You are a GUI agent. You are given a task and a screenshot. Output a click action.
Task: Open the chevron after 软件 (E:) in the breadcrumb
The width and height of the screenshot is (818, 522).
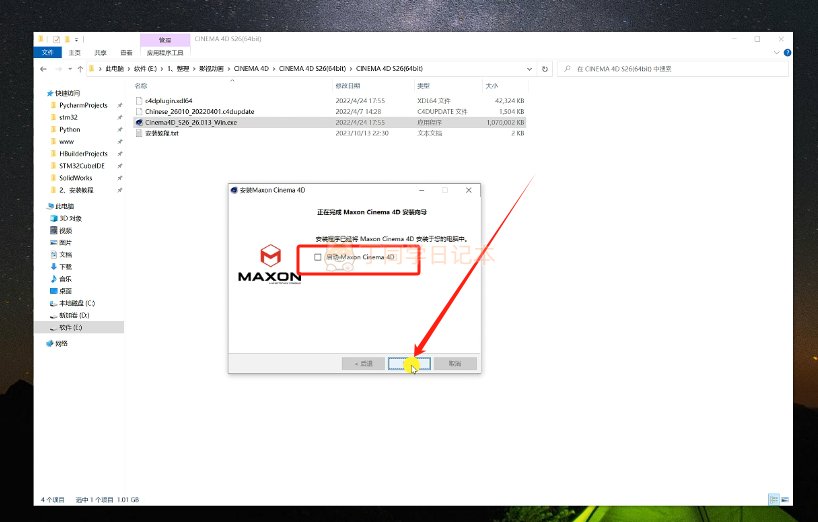pos(162,69)
